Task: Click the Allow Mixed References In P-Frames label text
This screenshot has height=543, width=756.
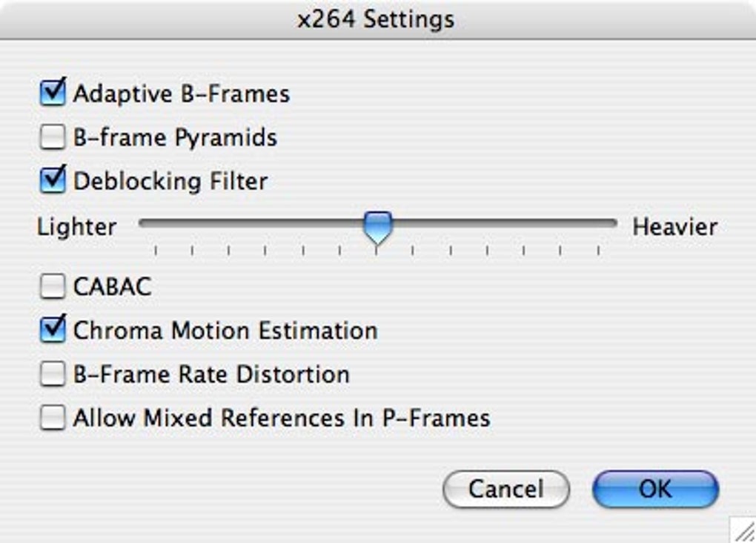Action: tap(282, 418)
